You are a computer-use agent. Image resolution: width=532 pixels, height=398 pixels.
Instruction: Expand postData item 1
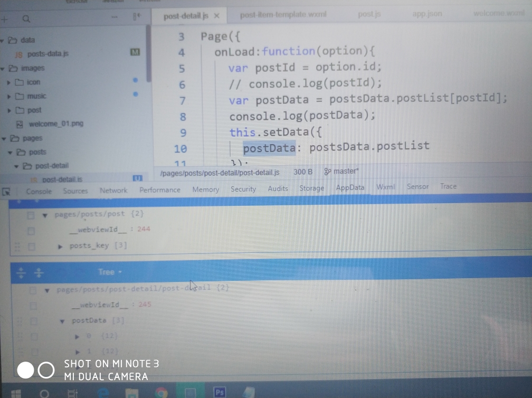tap(78, 352)
